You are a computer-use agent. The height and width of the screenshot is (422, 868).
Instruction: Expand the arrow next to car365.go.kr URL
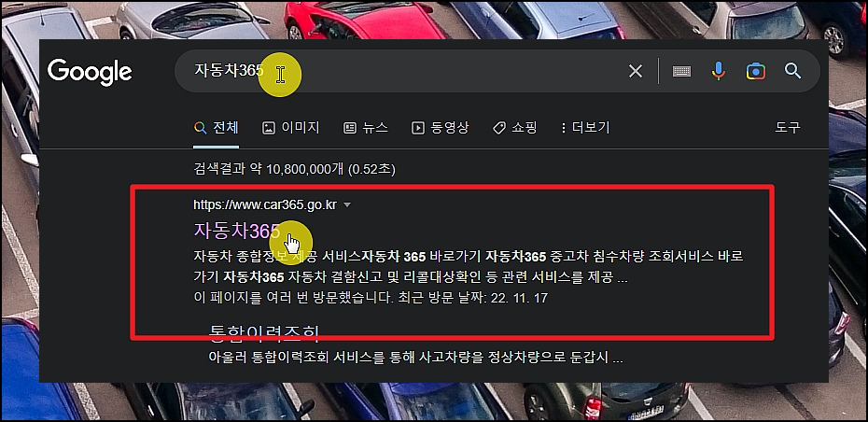(347, 204)
